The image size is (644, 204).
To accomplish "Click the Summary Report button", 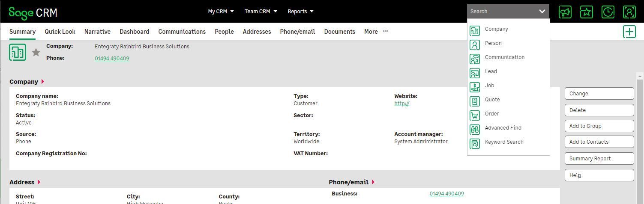I will pyautogui.click(x=599, y=158).
